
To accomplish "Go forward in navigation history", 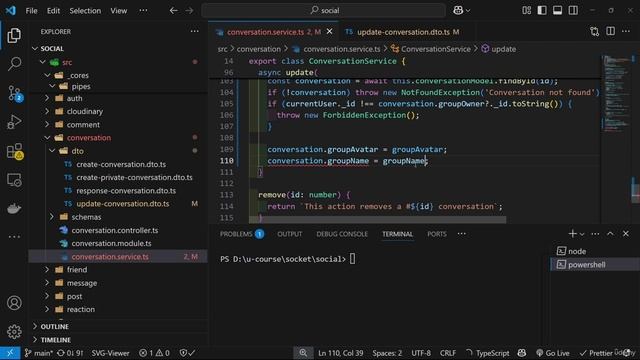I will [189, 11].
